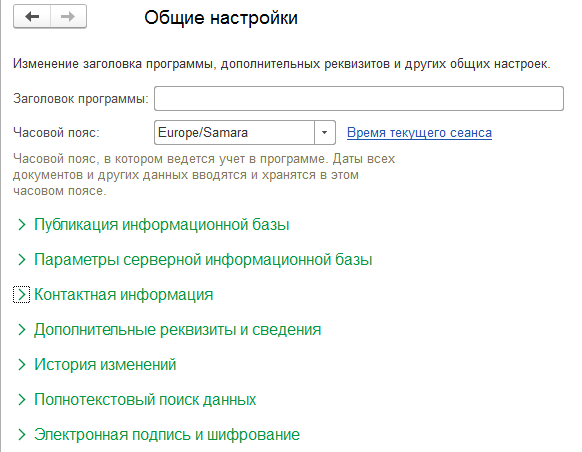Click the Публикация информационной базы heading
This screenshot has height=452, width=582.
tap(161, 225)
